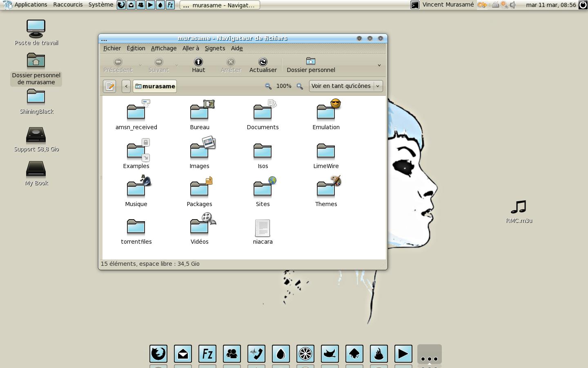The image size is (588, 368).
Task: Zoom in with the magnifier plus icon
Action: (300, 86)
